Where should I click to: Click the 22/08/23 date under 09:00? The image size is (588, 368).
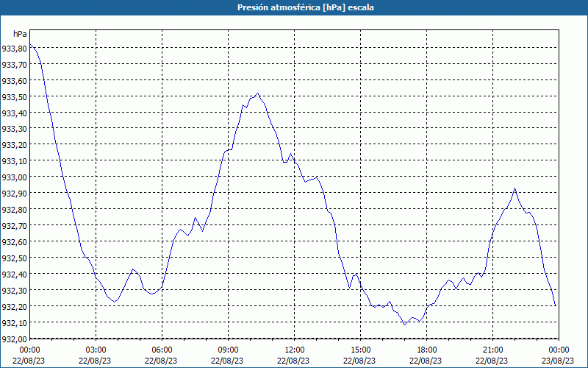pos(227,361)
